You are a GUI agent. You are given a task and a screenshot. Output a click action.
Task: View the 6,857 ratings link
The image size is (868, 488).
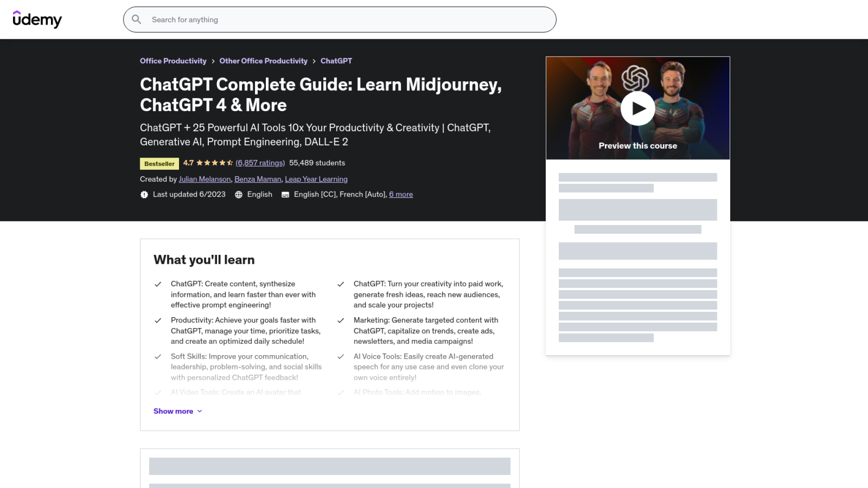coord(260,163)
